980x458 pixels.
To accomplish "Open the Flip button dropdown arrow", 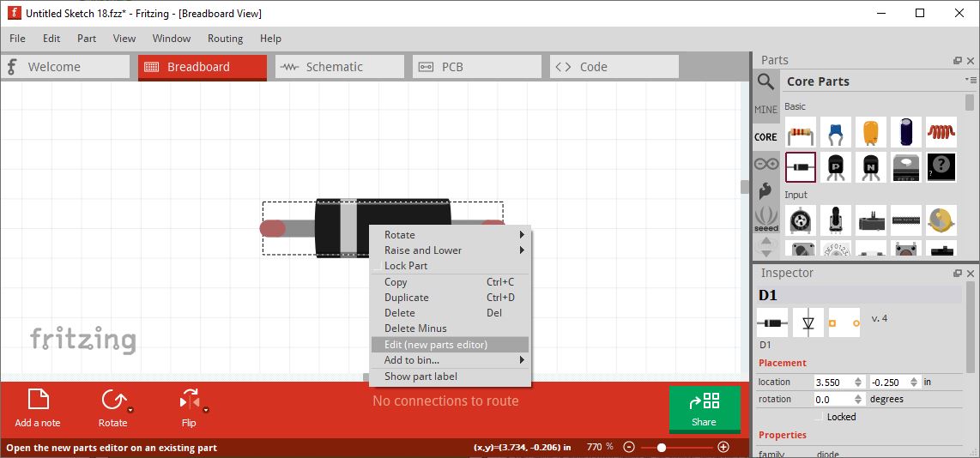I will tap(206, 411).
